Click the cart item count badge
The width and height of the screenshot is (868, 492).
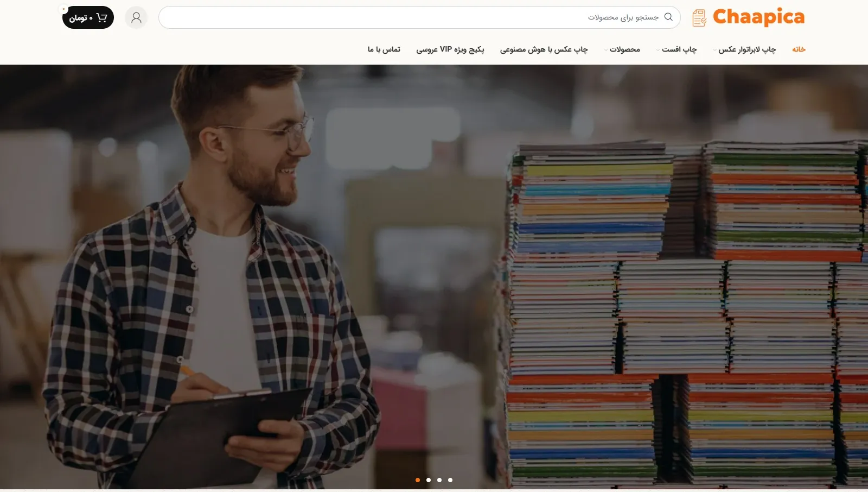[x=63, y=9]
